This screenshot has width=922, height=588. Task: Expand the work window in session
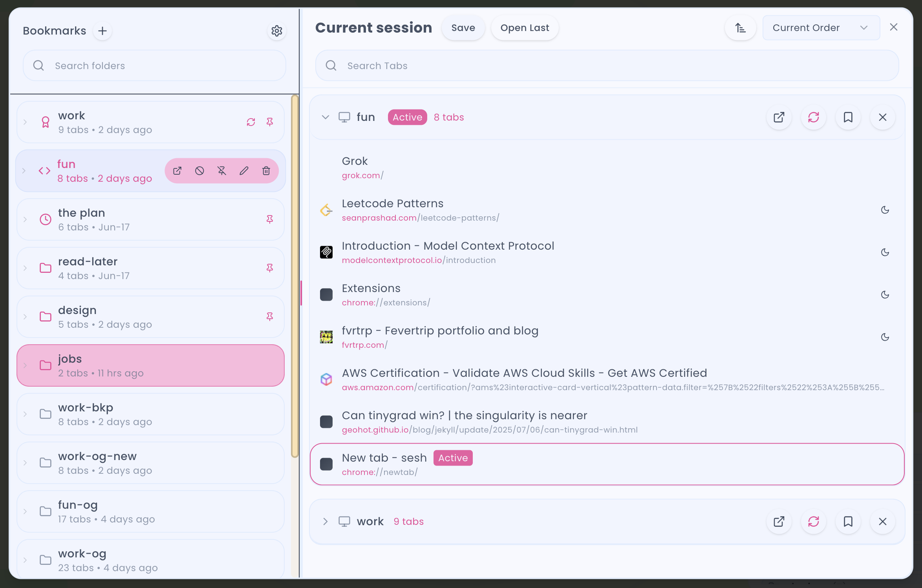point(325,522)
